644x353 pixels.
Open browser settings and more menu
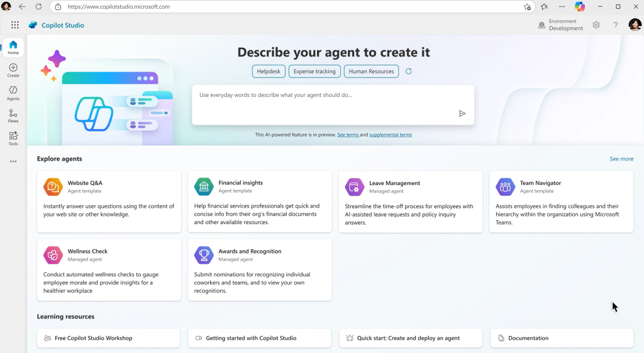562,7
